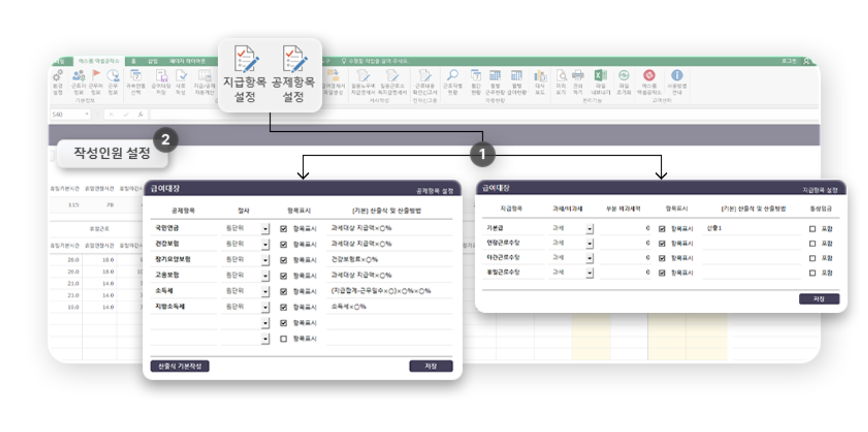This screenshot has height=432, width=868.
Task: Click 작성인원 설정 button
Action: (x=112, y=153)
